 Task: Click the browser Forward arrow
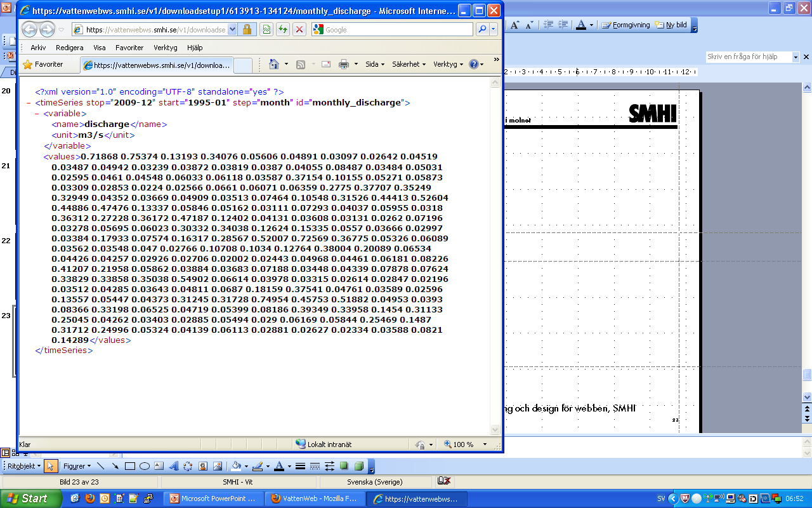(47, 29)
